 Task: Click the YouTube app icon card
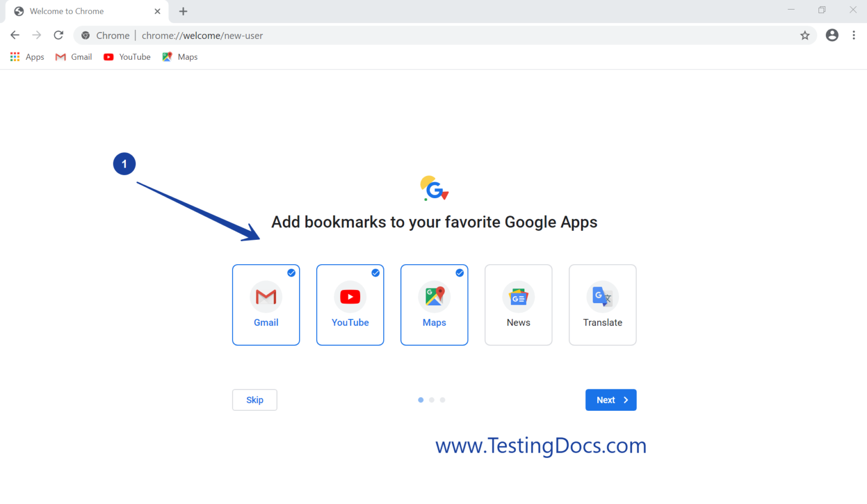click(350, 305)
